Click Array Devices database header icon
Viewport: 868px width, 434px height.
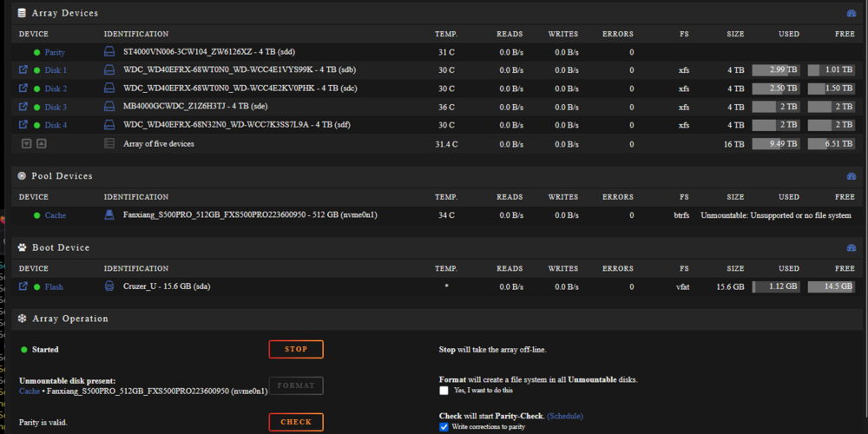click(22, 13)
